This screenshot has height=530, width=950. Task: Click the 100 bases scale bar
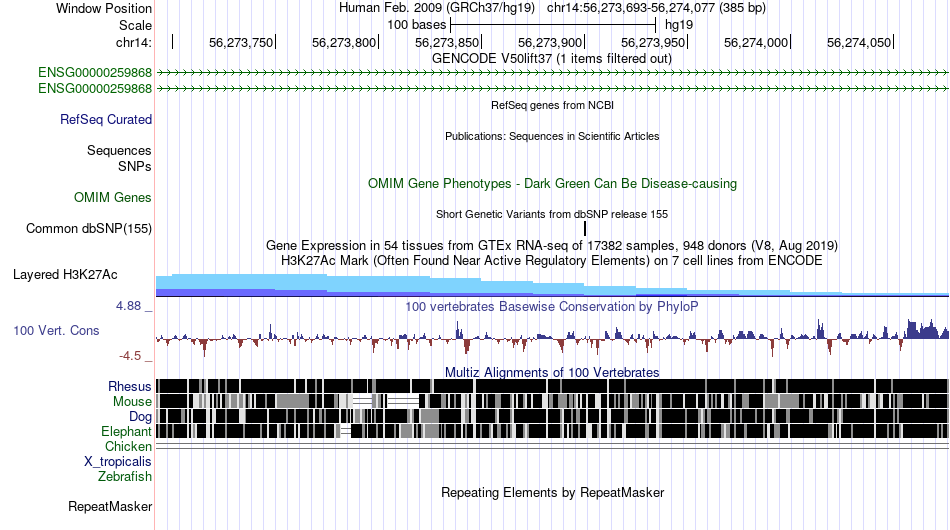(x=553, y=25)
